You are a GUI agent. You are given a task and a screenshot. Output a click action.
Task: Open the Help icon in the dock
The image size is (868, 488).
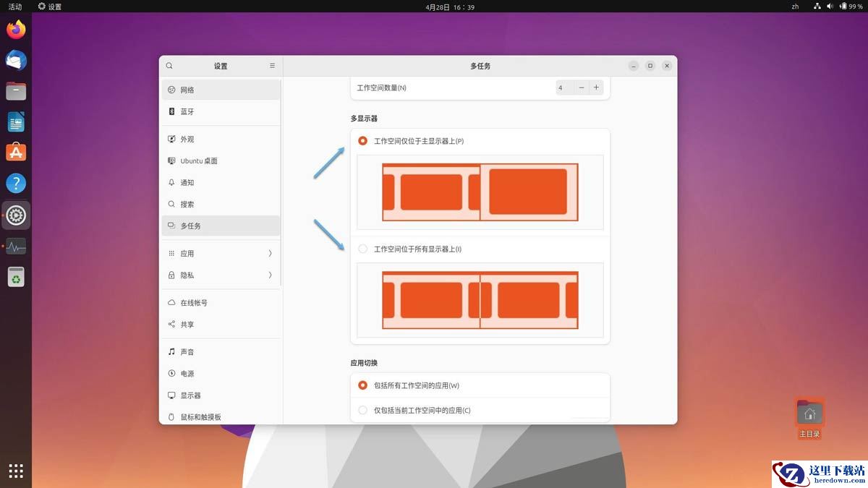click(x=16, y=184)
